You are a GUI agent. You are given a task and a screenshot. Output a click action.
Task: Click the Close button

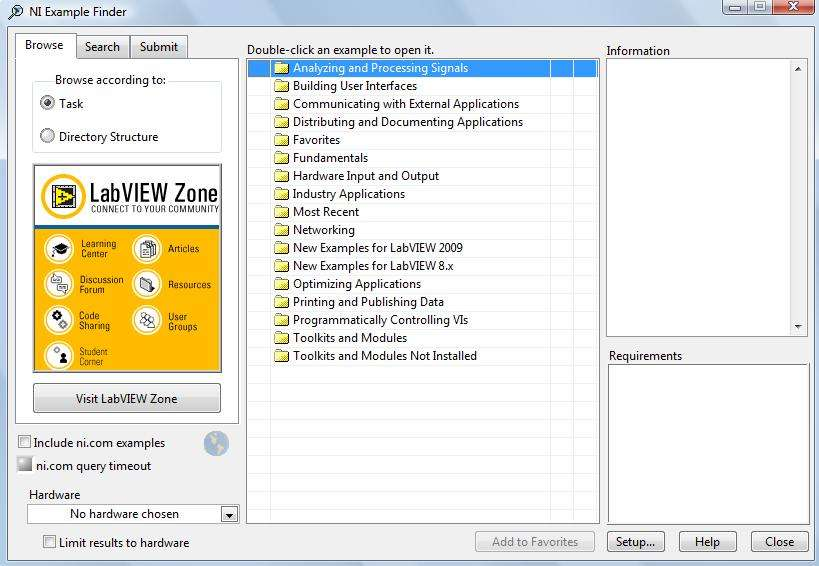tap(780, 542)
